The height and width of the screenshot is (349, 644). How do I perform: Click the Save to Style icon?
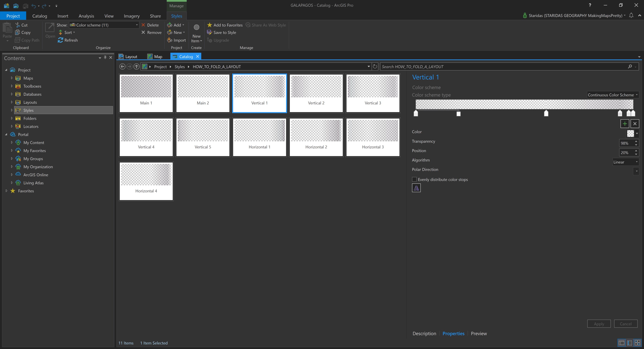pos(209,33)
